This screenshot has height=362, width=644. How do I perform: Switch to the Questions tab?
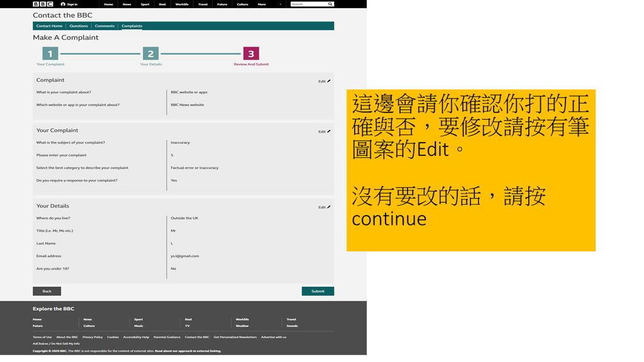tap(79, 26)
